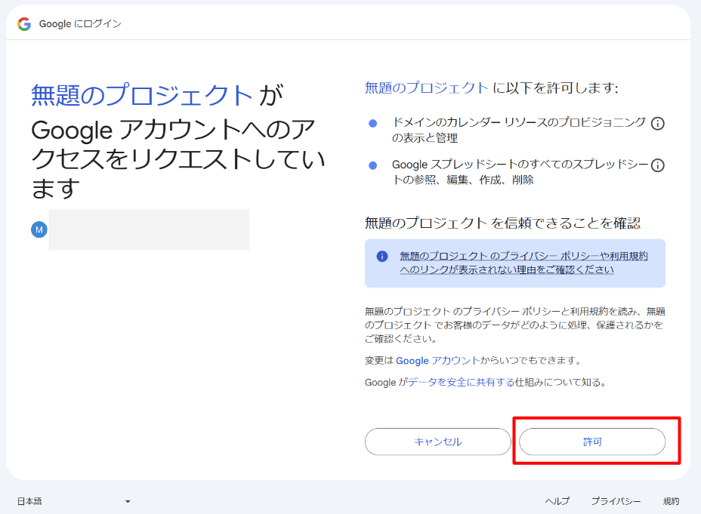Click the M account avatar
This screenshot has width=701, height=514.
[39, 230]
